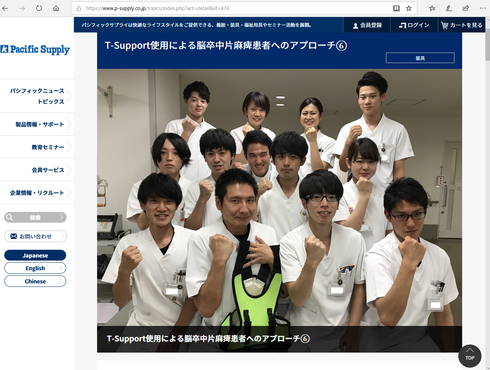
Task: Click the header tagline パシフィックサプライは text
Action: point(197,25)
